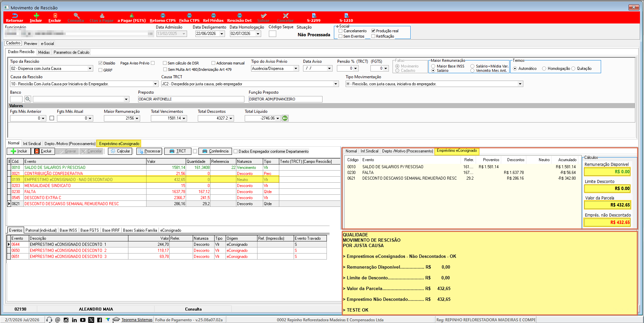Click the Preposto input field

[x=191, y=99]
